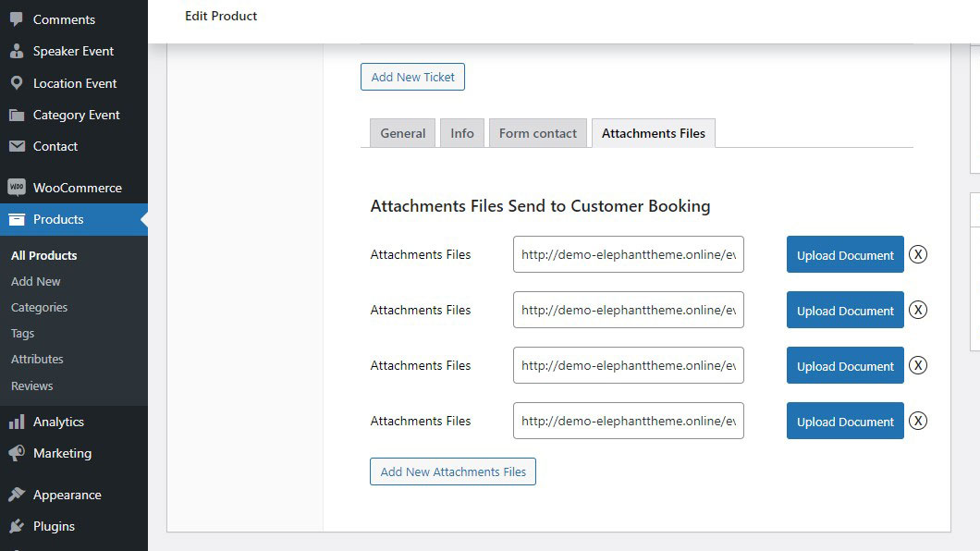Click the Category Event folder icon
The height and width of the screenshot is (551, 980).
click(x=17, y=115)
